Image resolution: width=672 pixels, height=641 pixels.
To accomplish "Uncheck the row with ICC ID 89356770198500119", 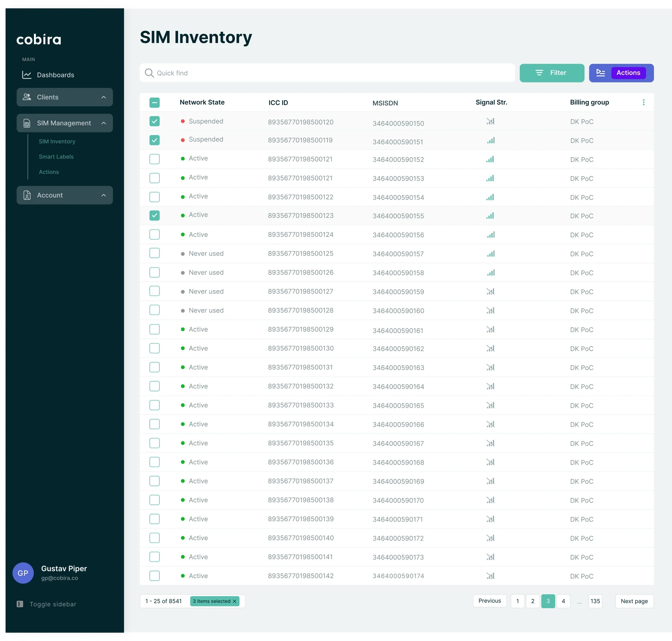I will [x=155, y=140].
